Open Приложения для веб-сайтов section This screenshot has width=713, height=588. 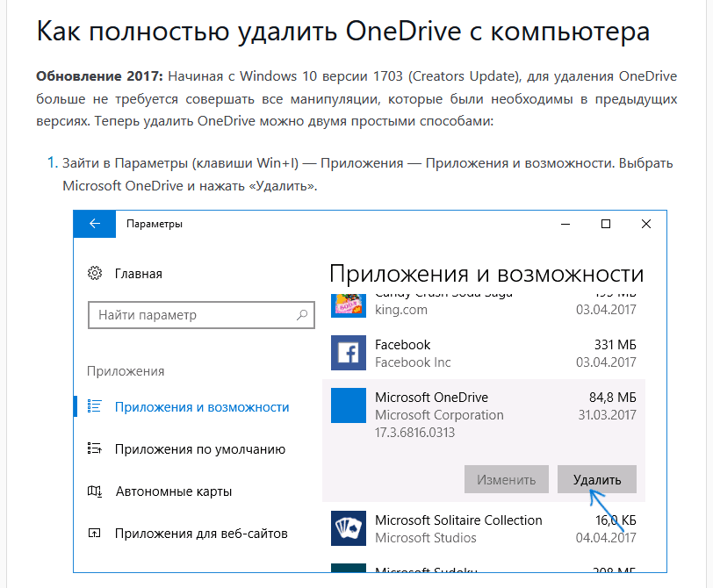coord(200,534)
